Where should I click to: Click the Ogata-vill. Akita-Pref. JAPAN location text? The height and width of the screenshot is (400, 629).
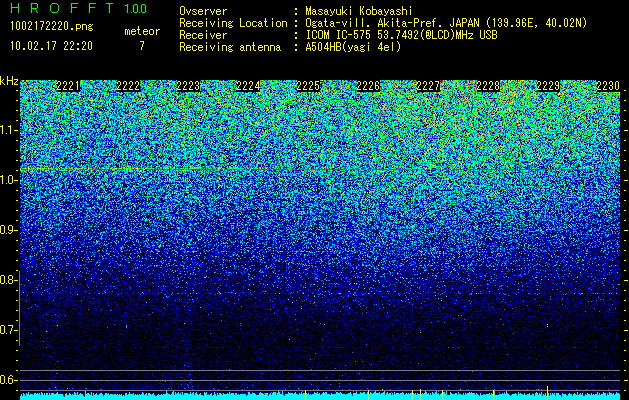point(446,23)
